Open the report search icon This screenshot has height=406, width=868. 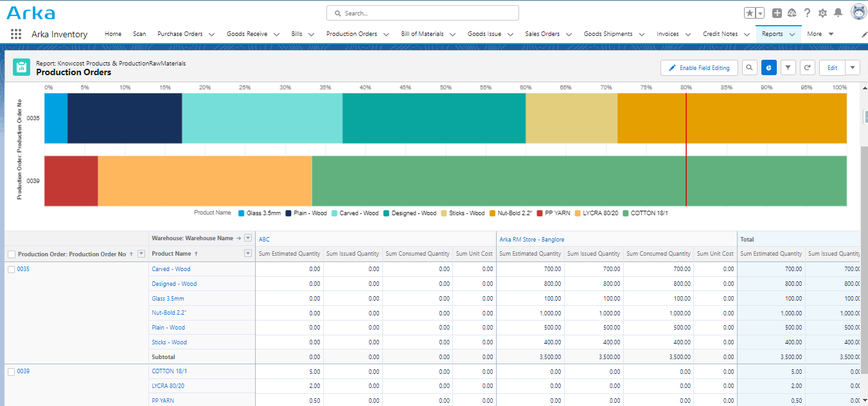[x=749, y=67]
